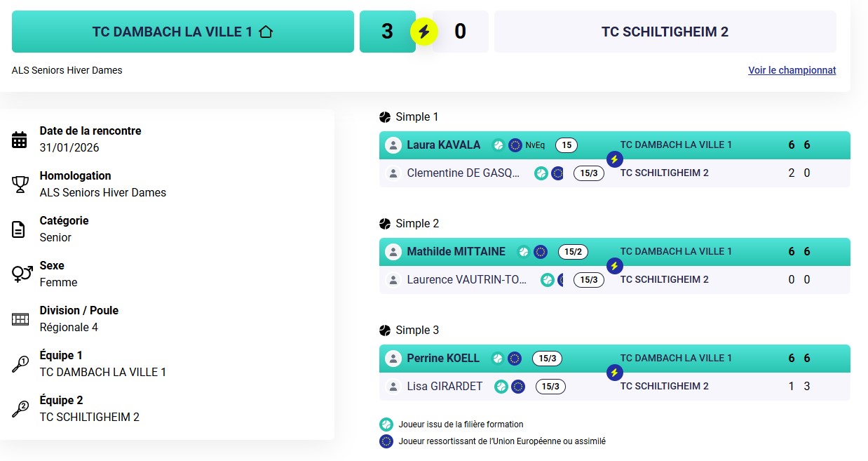The height and width of the screenshot is (461, 868).
Task: Click Laura KAVALA's avatar icon
Action: pos(393,145)
